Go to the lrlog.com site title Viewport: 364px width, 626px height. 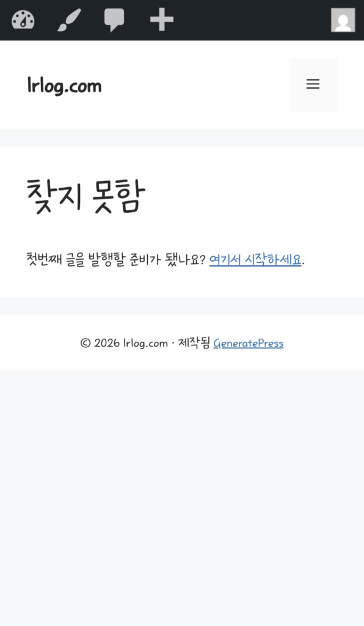coord(64,86)
